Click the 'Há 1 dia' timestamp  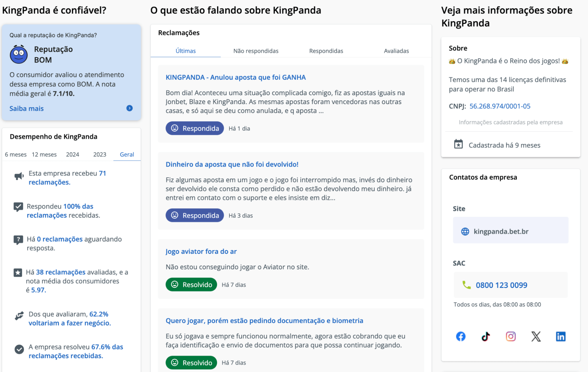tap(239, 128)
